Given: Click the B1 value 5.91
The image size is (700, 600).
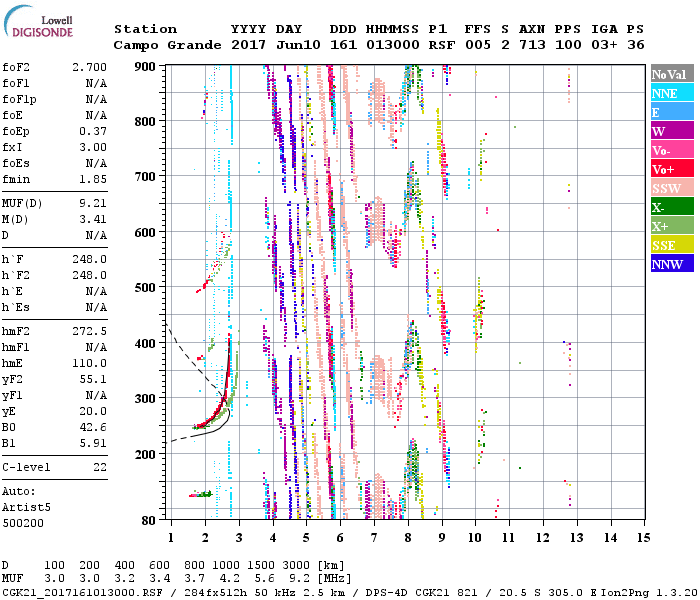Looking at the screenshot, I should tap(93, 443).
